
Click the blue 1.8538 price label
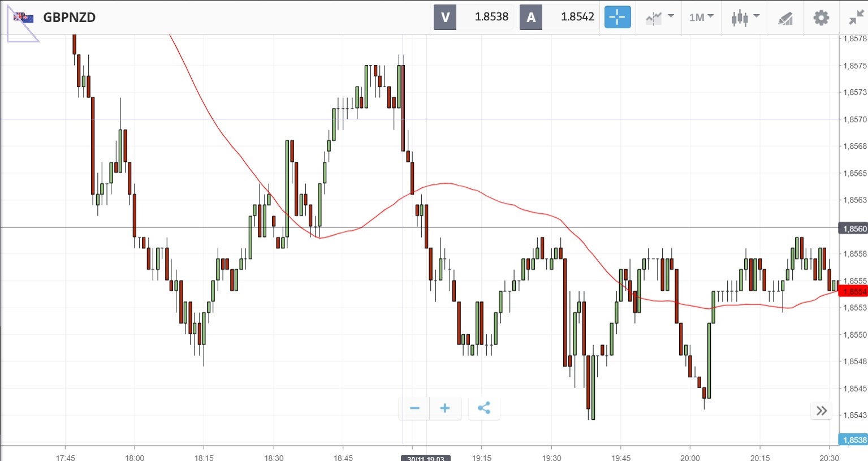coord(853,440)
